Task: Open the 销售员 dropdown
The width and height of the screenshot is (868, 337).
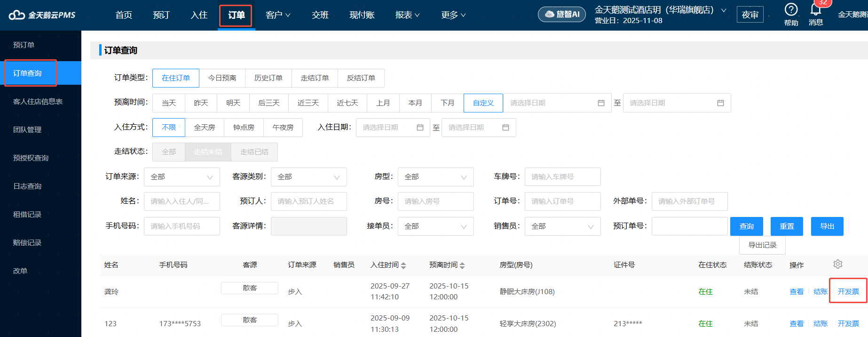Action: [x=562, y=226]
